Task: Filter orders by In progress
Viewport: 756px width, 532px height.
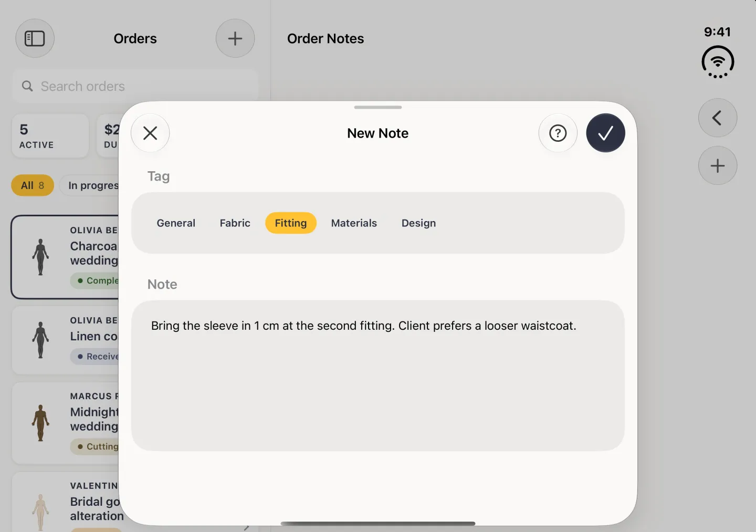Action: point(90,185)
